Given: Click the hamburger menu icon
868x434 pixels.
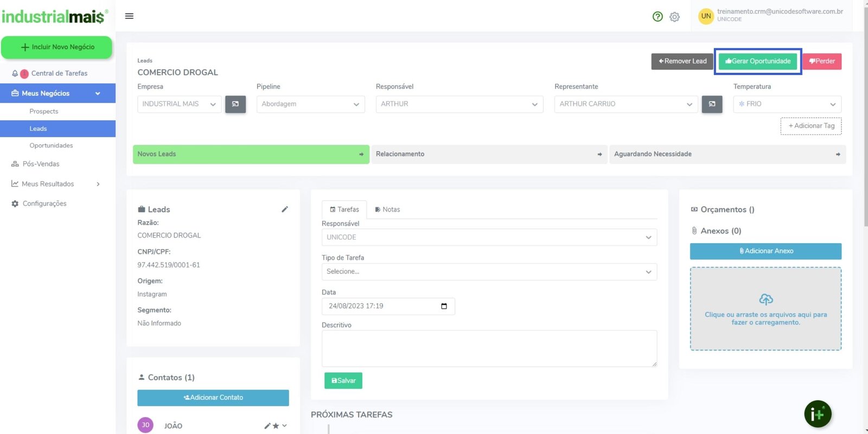Looking at the screenshot, I should 129,16.
